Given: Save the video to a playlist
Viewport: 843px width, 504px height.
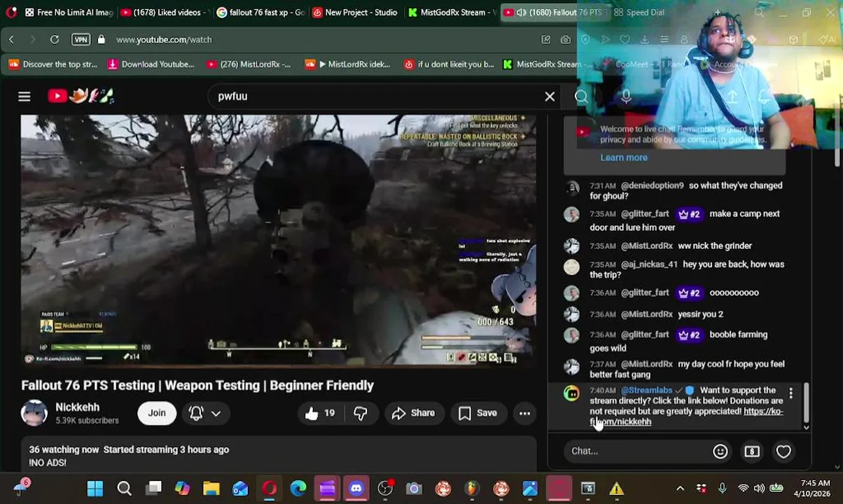Looking at the screenshot, I should [478, 413].
